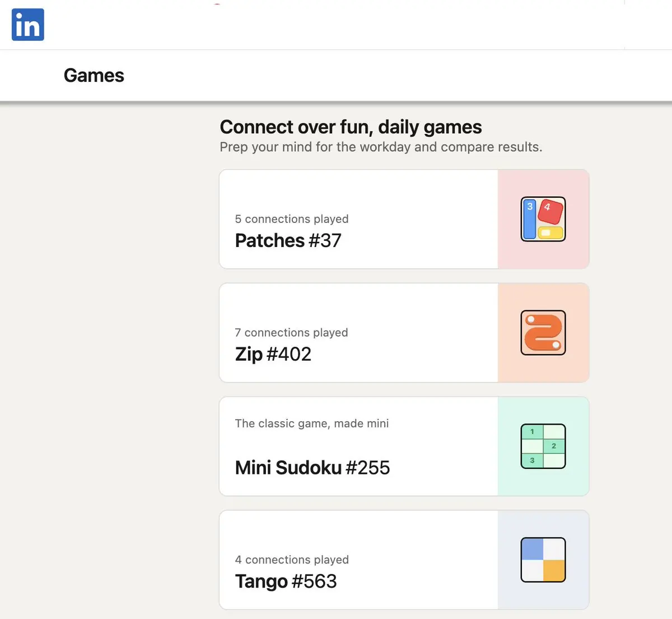Screen dimensions: 672x619
Task: Click the LinkedIn logo
Action: (28, 25)
